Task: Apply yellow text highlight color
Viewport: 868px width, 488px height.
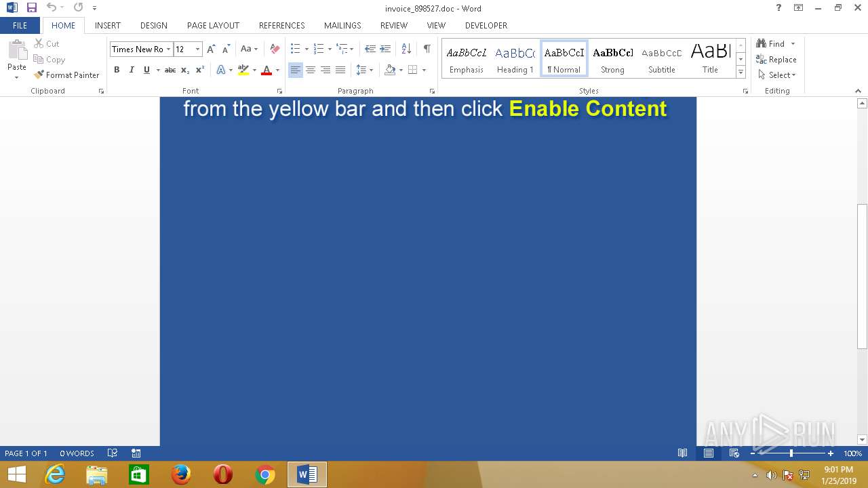Action: click(243, 70)
